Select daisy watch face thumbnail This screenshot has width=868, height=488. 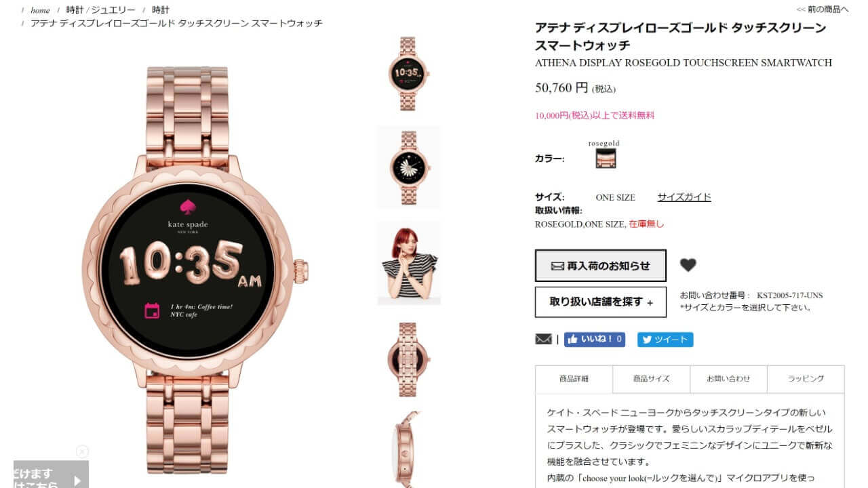tap(409, 168)
